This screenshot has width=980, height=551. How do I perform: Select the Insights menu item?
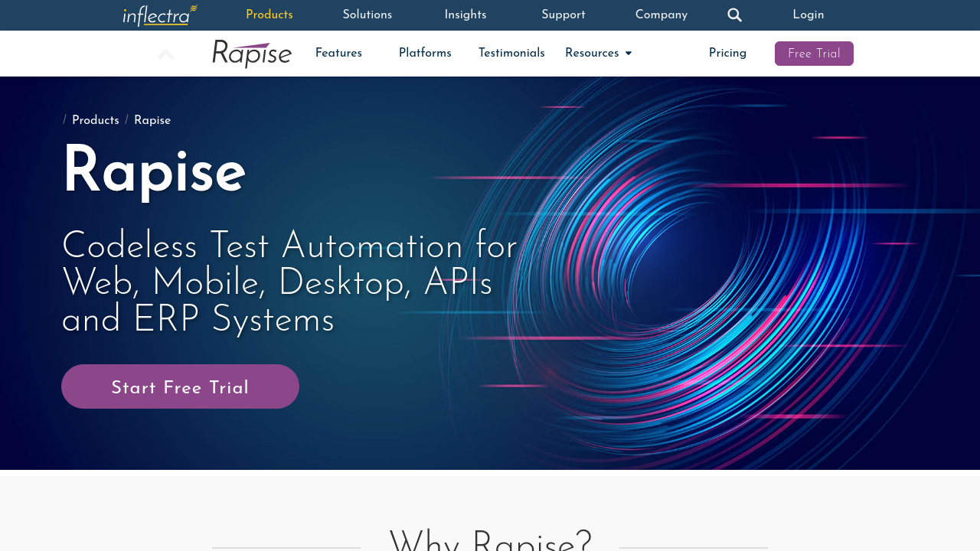(x=465, y=15)
